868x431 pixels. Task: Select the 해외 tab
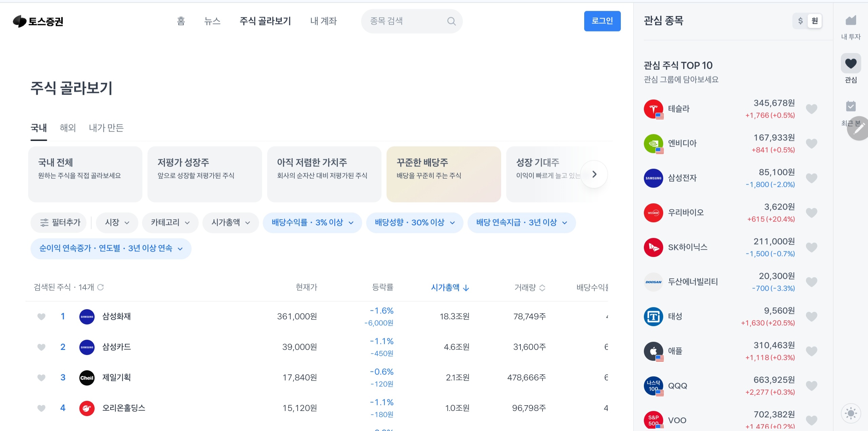(x=68, y=128)
